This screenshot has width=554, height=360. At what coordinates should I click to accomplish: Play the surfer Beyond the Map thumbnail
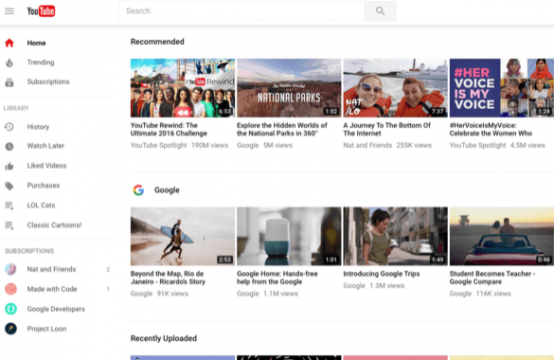click(x=183, y=236)
